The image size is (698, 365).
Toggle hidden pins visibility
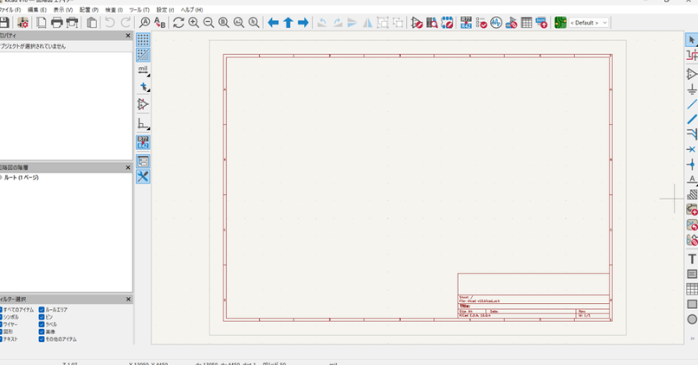click(143, 105)
